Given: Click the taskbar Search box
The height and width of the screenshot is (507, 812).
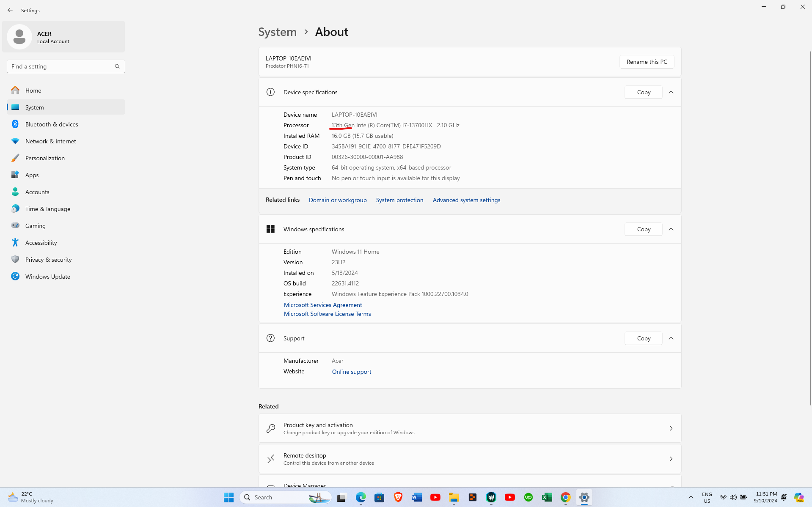Looking at the screenshot, I should pos(286,497).
